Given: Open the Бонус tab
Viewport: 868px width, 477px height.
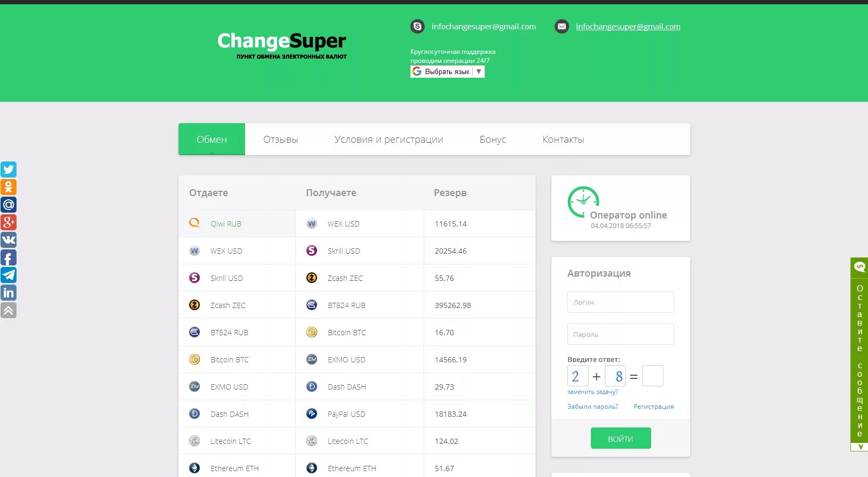Looking at the screenshot, I should point(493,139).
